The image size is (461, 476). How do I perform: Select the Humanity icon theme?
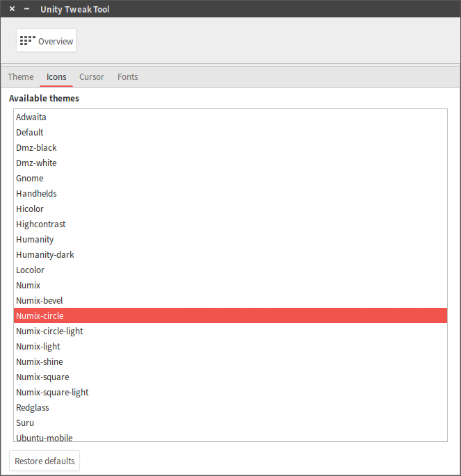click(231, 239)
